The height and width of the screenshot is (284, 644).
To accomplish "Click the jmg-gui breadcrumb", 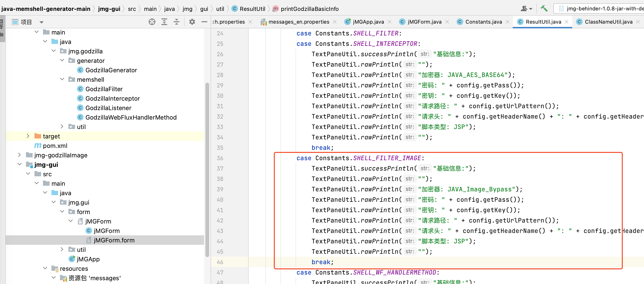I will (109, 9).
